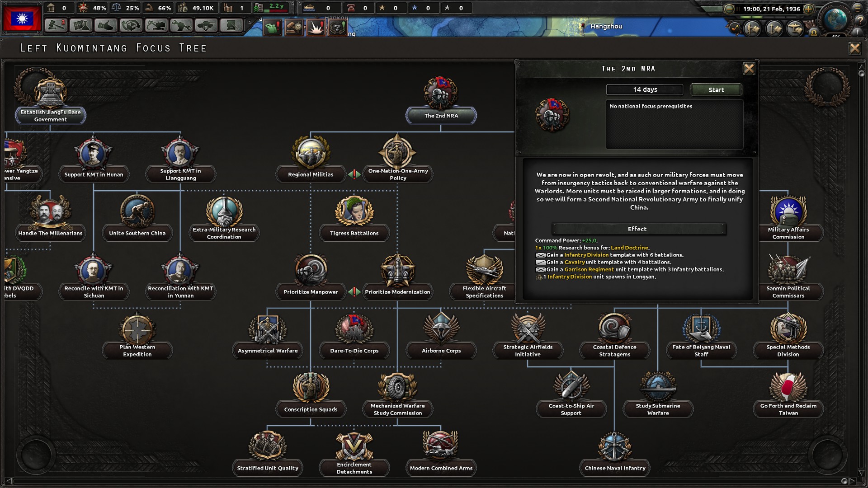The image size is (868, 488).
Task: Open the country politics flag view
Action: point(22,19)
